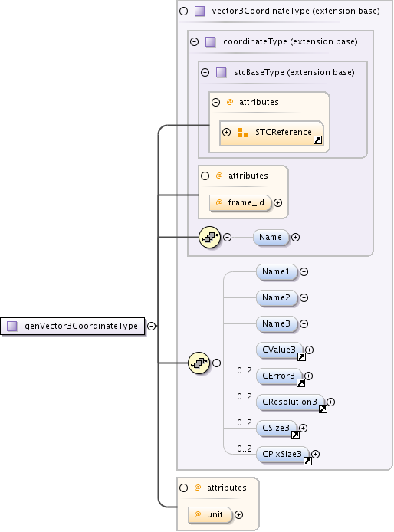The image size is (394, 532).
Task: Expand the CValue3 element
Action: 309,350
